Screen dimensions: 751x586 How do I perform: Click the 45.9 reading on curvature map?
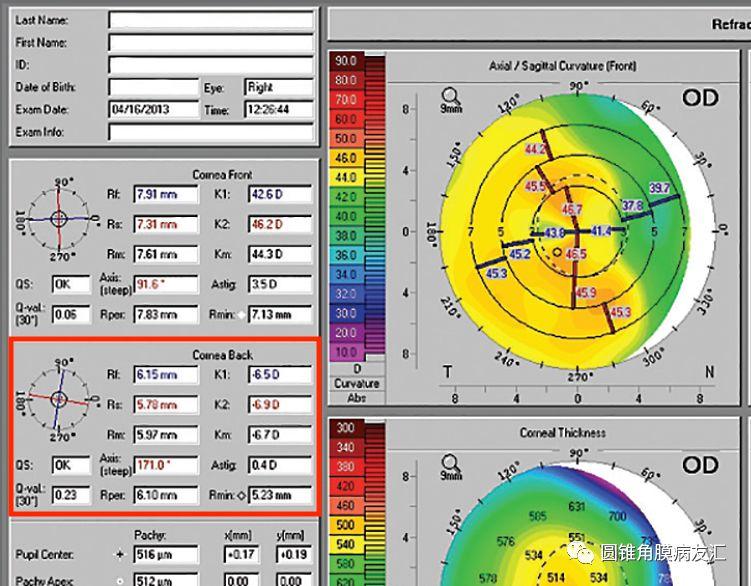(586, 292)
